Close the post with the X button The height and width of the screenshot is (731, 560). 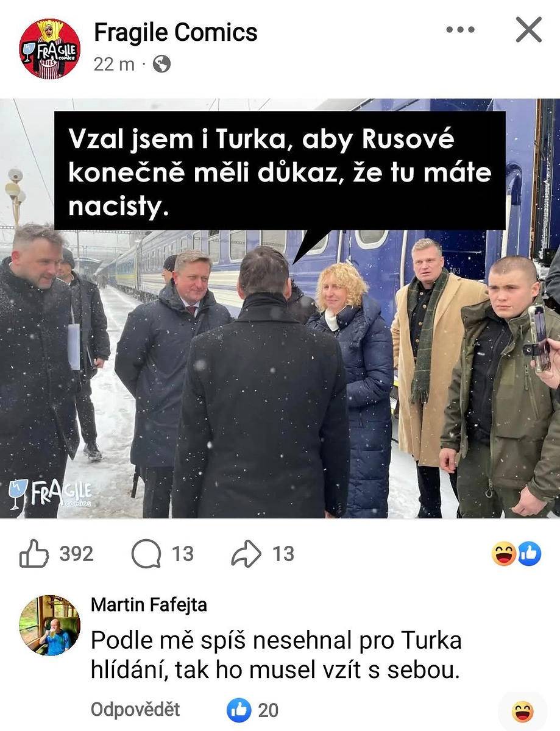click(x=528, y=29)
